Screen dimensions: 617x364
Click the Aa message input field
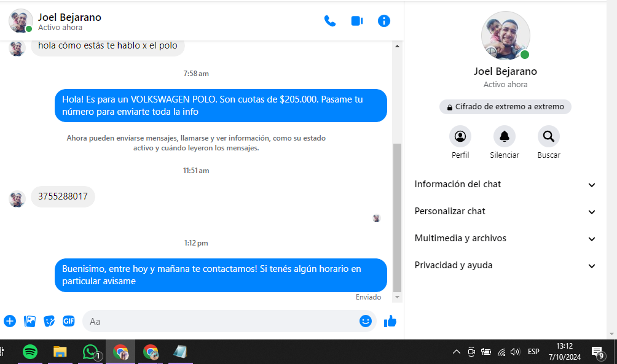point(221,321)
